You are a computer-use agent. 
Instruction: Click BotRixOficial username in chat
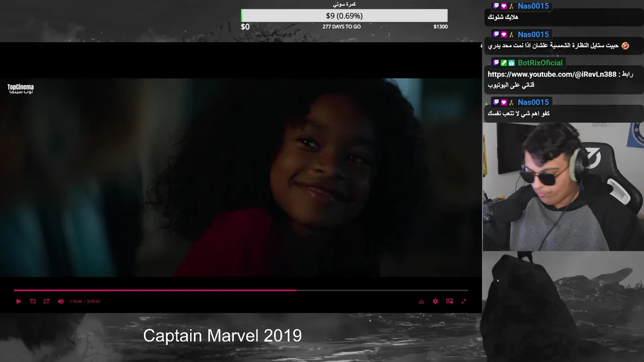[540, 63]
